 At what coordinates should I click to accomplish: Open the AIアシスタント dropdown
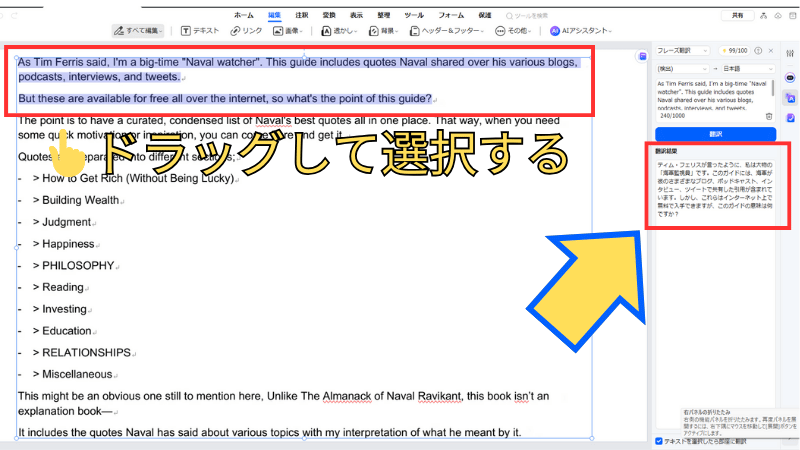coord(581,31)
